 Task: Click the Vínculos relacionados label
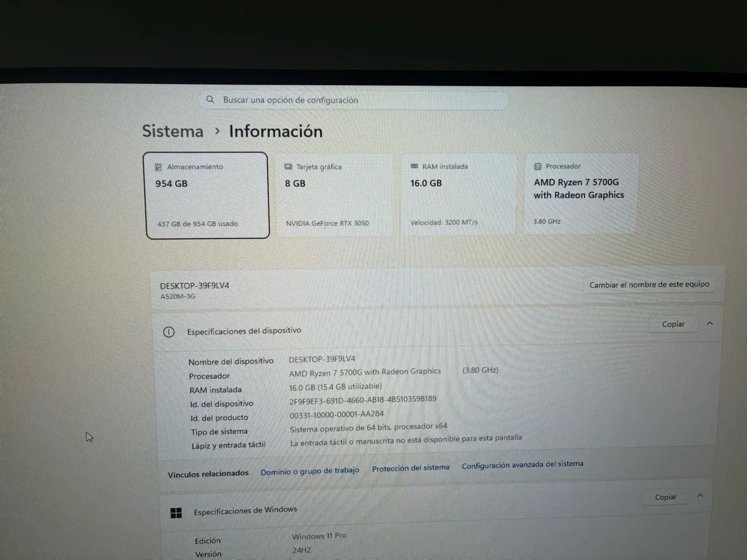click(x=208, y=474)
